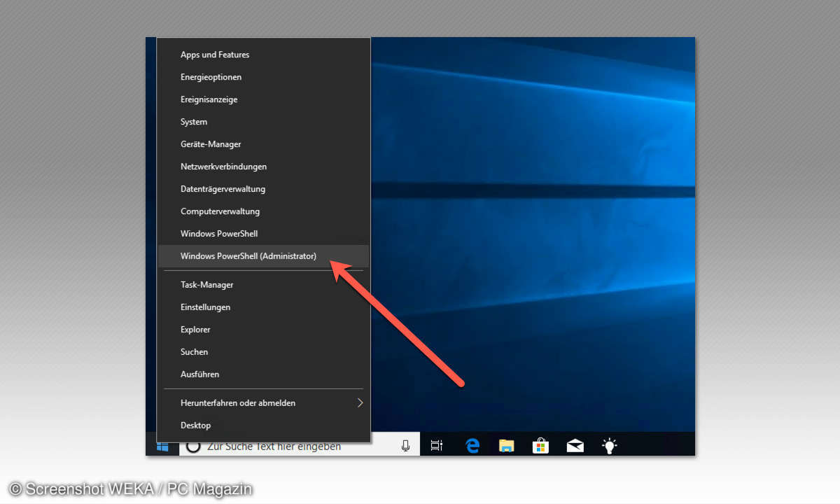Select Explorer in the context menu
The image size is (840, 504).
[x=263, y=330]
